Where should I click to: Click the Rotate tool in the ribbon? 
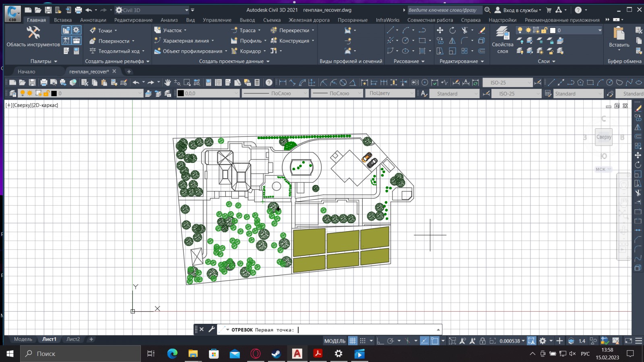point(452,30)
